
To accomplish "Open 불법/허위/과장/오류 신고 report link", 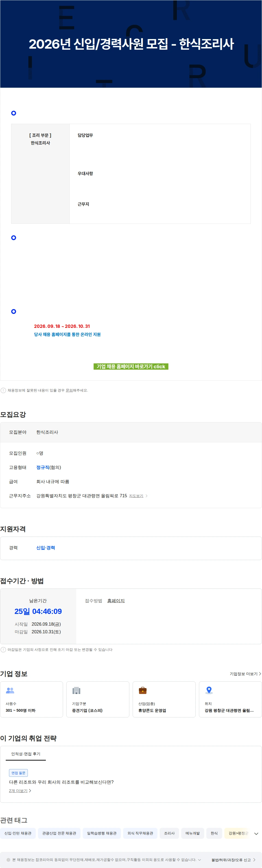I will (x=231, y=860).
